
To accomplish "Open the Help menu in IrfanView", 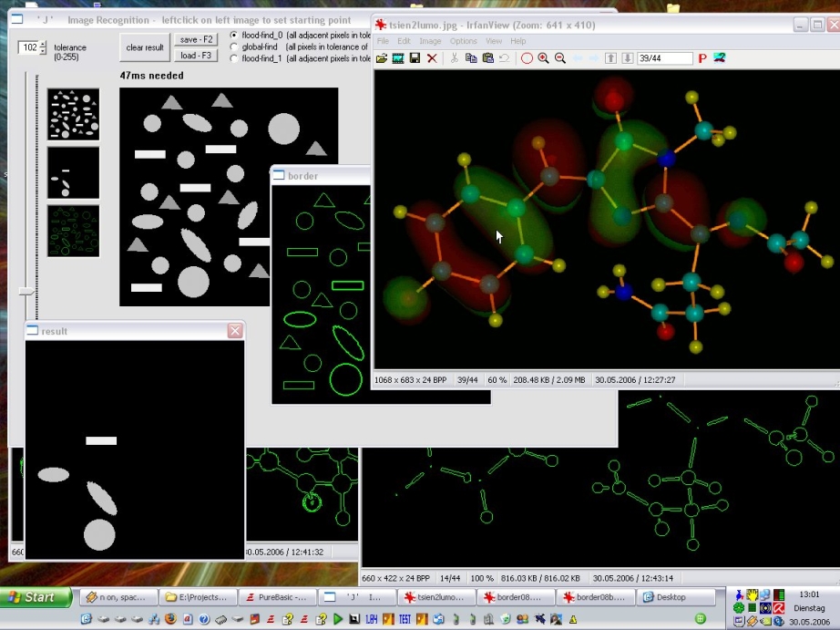I will click(x=518, y=41).
